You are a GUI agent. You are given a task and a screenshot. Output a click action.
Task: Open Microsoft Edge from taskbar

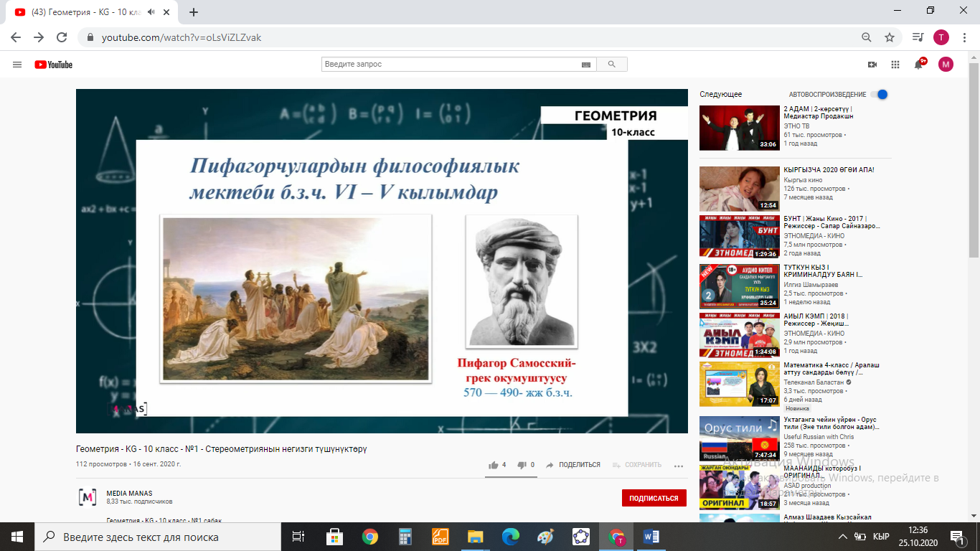tap(510, 537)
